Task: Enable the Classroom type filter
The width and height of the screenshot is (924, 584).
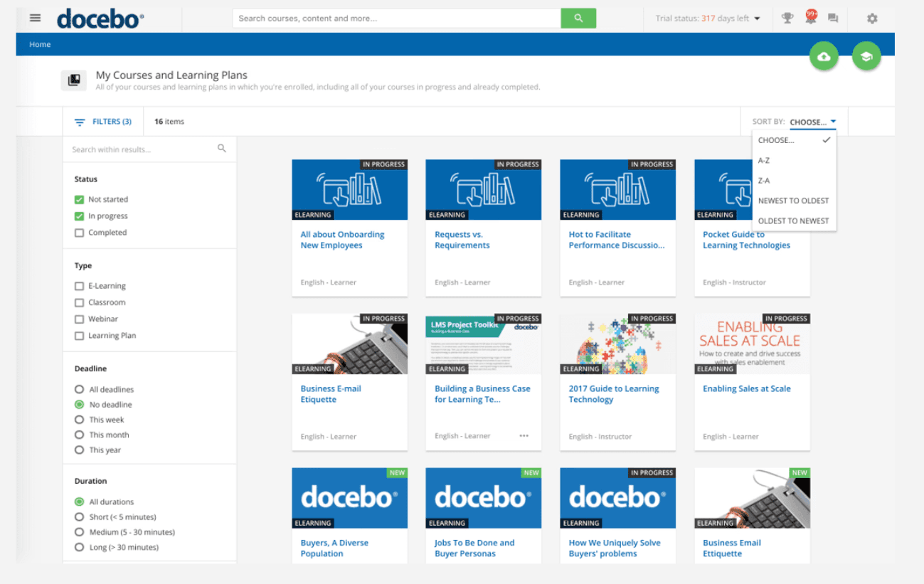Action: click(x=79, y=302)
